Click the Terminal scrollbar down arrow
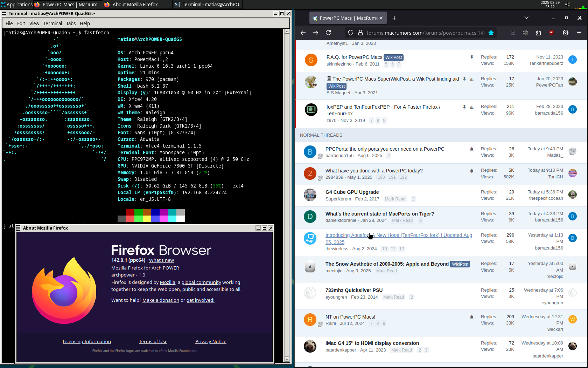The width and height of the screenshot is (588, 368). [x=287, y=359]
